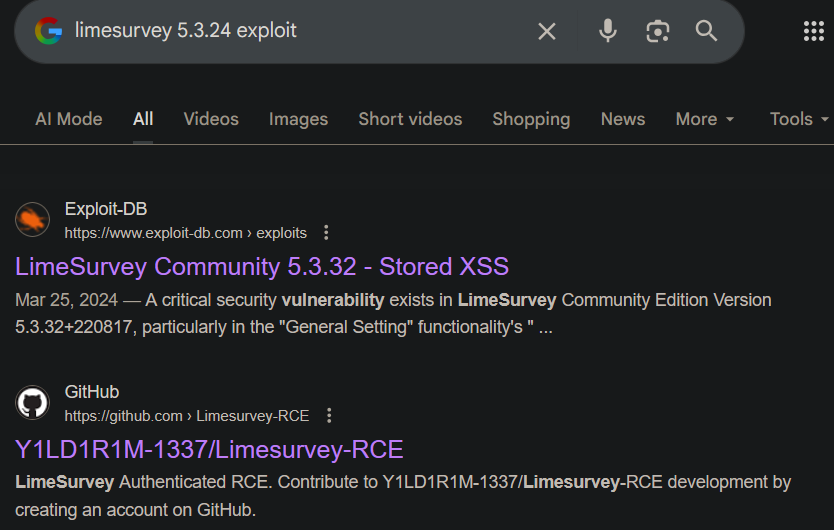The width and height of the screenshot is (834, 530).
Task: Clear the search box text
Action: tap(546, 31)
